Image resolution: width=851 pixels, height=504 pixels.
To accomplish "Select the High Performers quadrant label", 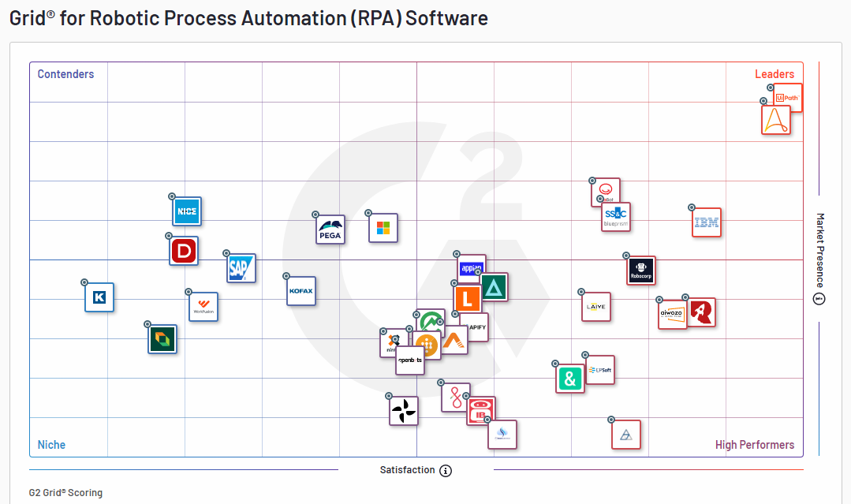I will click(755, 445).
